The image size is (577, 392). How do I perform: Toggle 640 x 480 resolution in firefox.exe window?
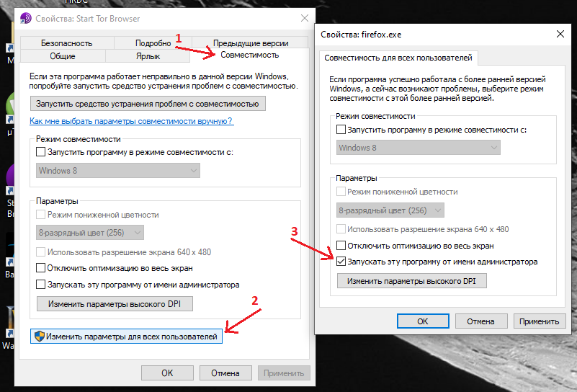(341, 229)
